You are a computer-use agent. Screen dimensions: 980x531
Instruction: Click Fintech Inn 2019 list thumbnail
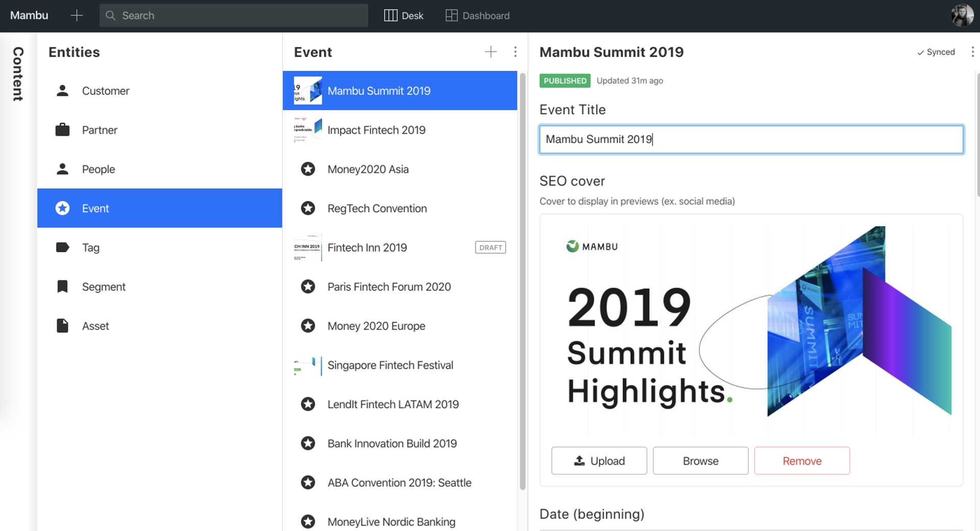tap(308, 248)
